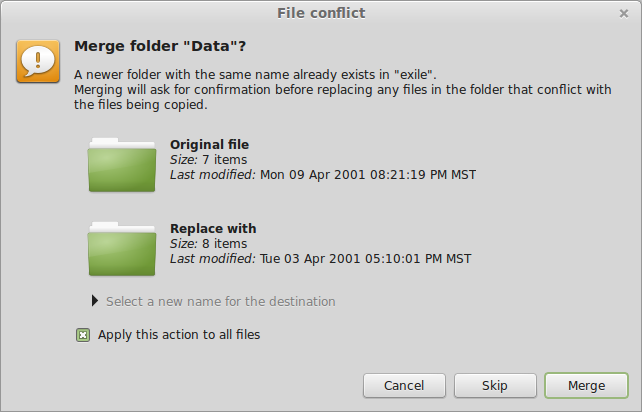Merge the Data folders

click(586, 385)
